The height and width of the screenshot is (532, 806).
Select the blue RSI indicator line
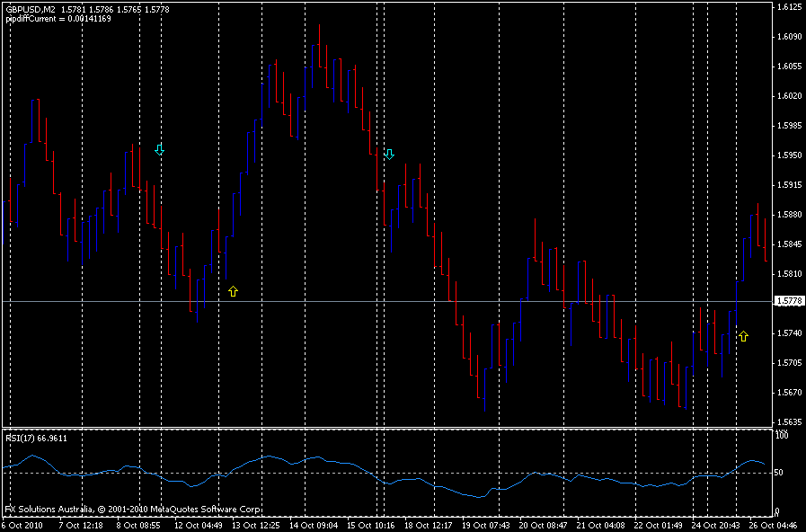tap(383, 475)
